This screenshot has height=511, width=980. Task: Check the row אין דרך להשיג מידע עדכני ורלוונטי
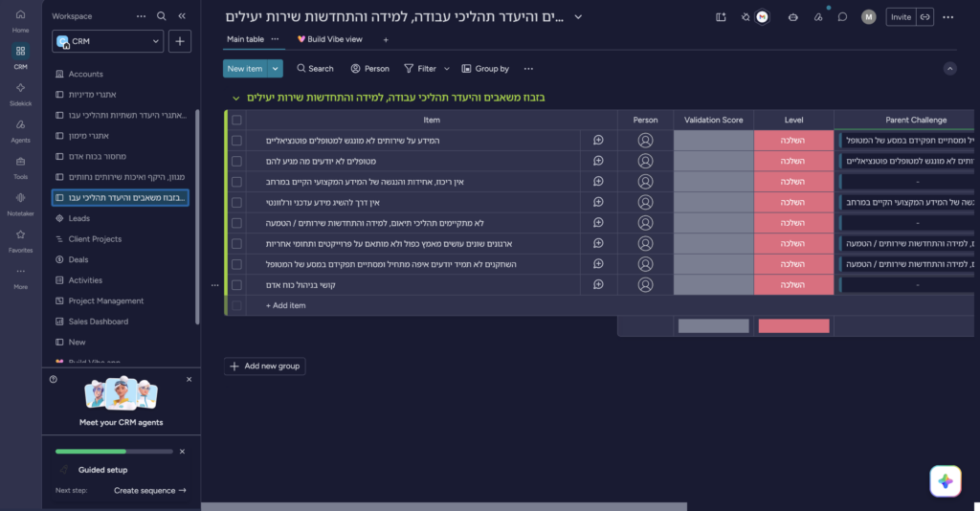tap(236, 203)
